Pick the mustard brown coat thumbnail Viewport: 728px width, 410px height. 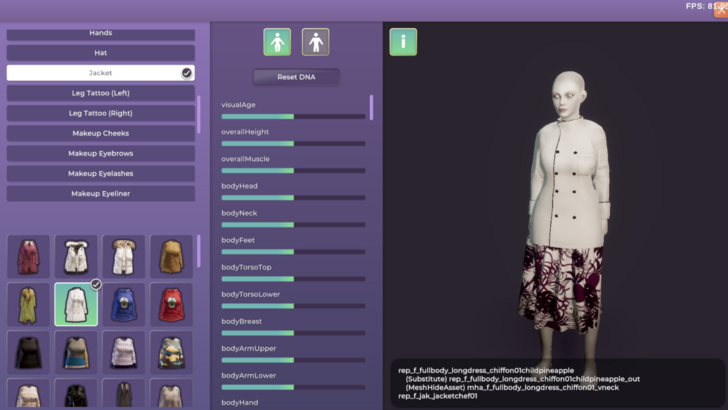172,256
